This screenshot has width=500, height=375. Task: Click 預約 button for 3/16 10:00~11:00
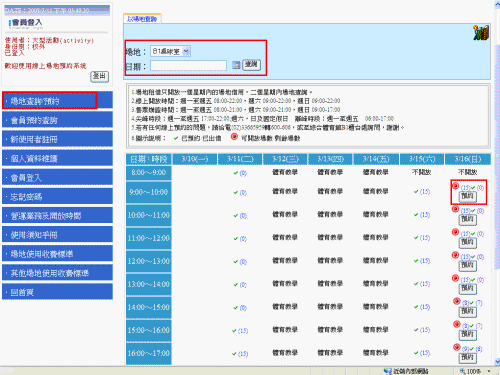coord(468,220)
